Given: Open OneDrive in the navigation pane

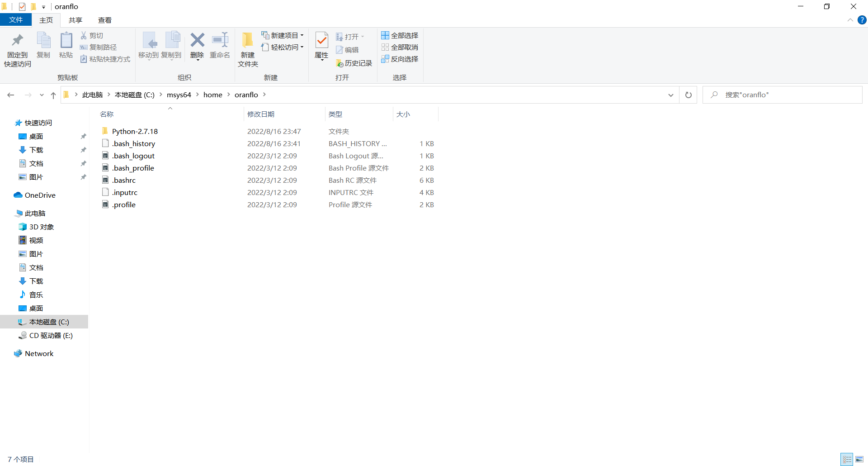Looking at the screenshot, I should click(40, 195).
